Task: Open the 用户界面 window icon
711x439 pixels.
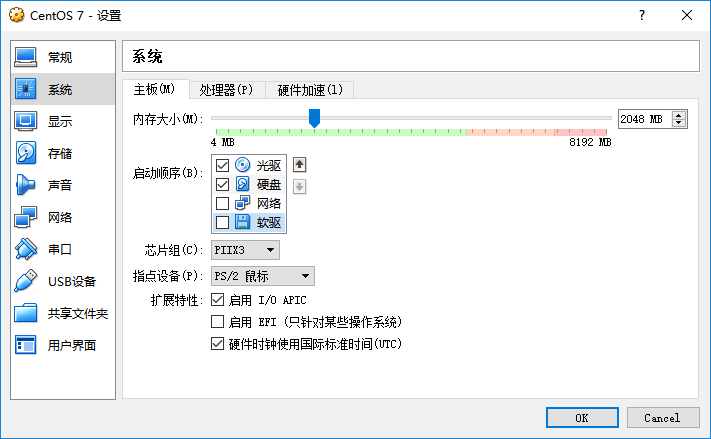Action: [25, 345]
